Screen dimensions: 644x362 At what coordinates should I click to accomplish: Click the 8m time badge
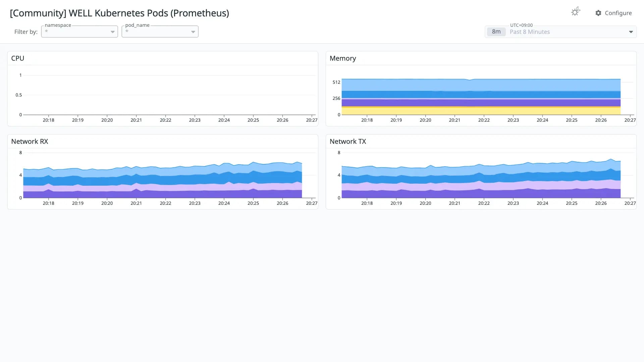496,32
